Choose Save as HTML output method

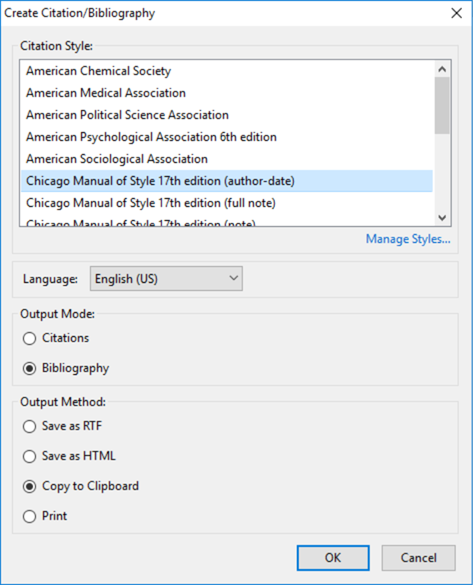pyautogui.click(x=69, y=456)
